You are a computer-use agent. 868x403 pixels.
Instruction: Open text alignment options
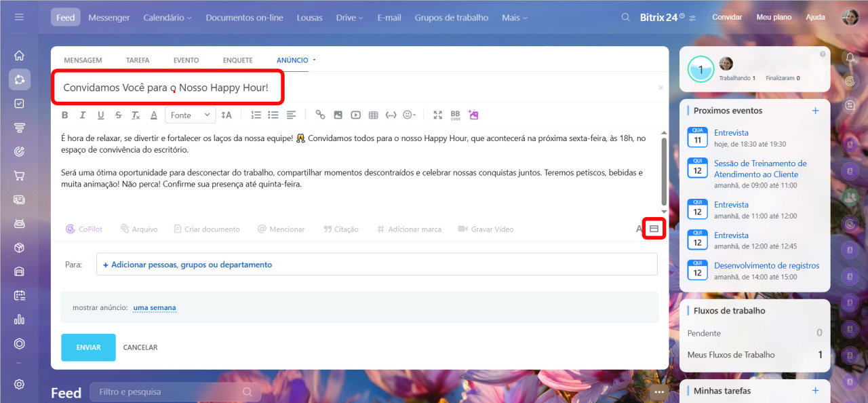coord(291,115)
